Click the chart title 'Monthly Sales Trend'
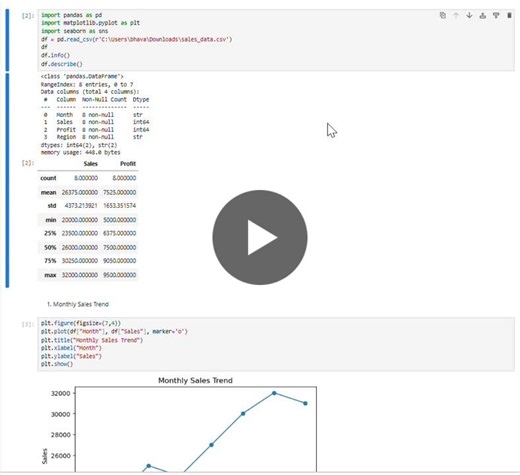Image resolution: width=520 pixels, height=475 pixels. click(x=195, y=380)
